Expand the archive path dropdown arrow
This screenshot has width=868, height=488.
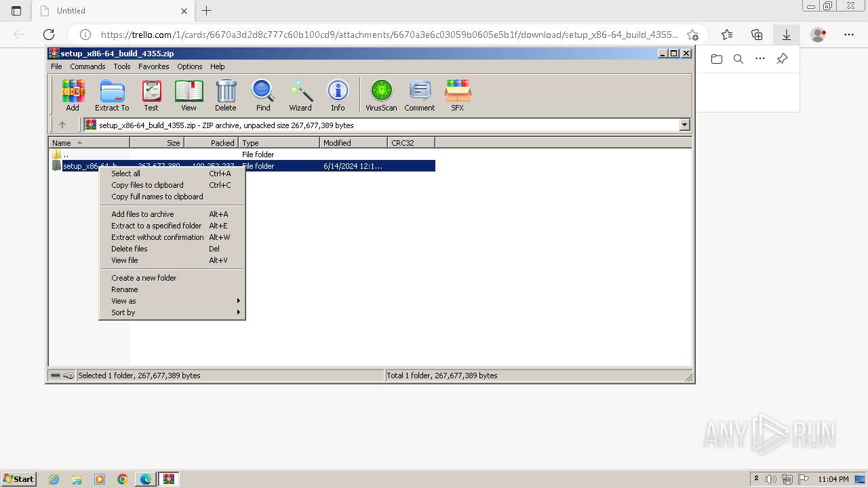[x=684, y=125]
